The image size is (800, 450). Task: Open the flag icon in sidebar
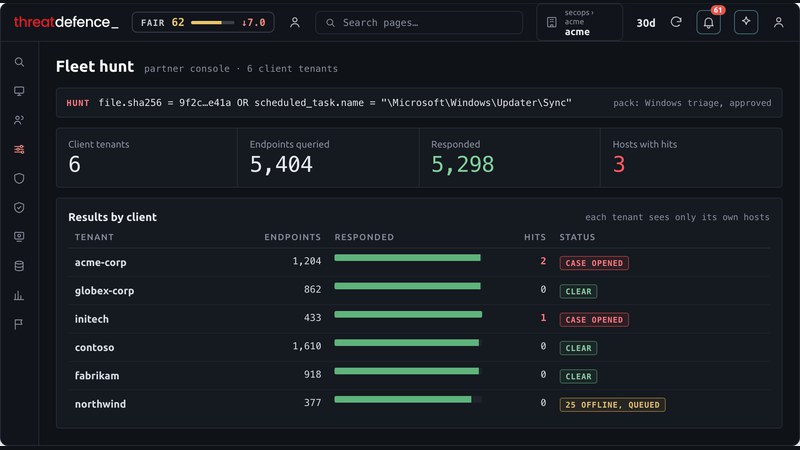coord(19,324)
